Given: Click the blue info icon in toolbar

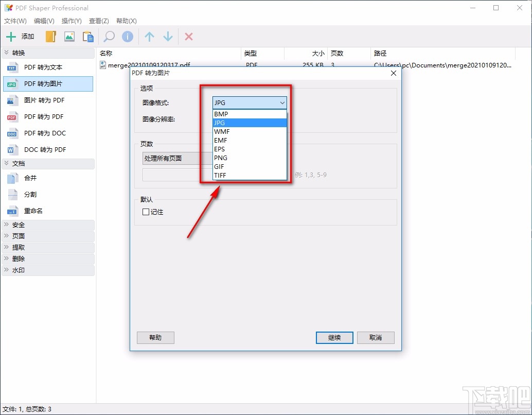Looking at the screenshot, I should tap(127, 36).
